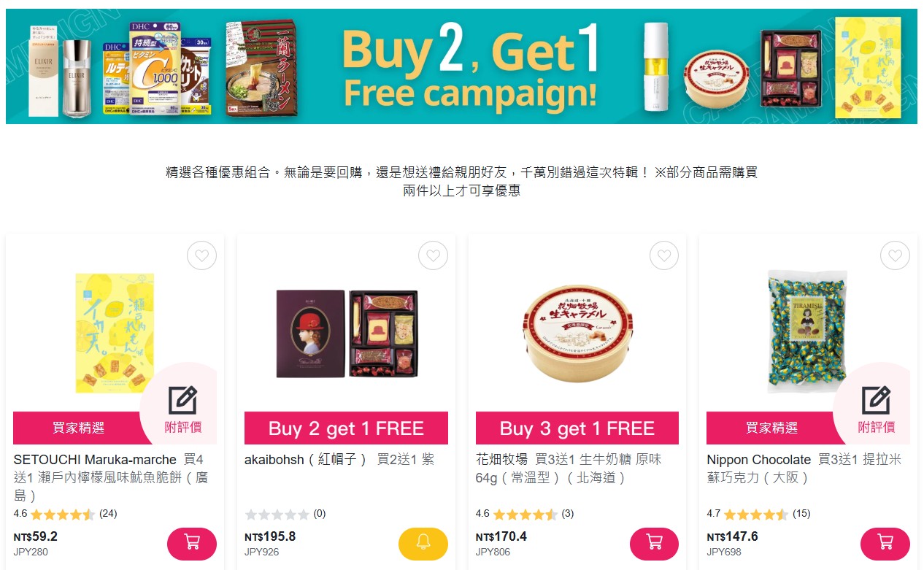Toggle wishlist heart on akaibohsh gift box
This screenshot has width=924, height=570.
pos(433,255)
